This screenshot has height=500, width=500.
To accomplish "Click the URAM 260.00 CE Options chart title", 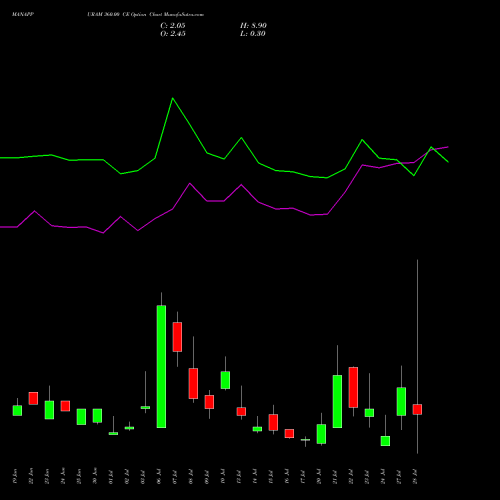I will click(145, 15).
